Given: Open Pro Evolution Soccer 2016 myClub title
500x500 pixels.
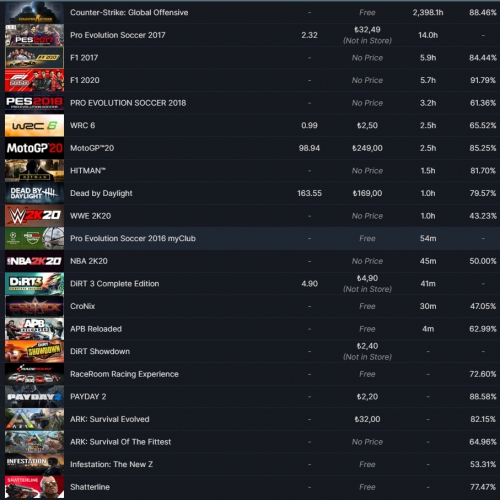Looking at the screenshot, I should [133, 239].
